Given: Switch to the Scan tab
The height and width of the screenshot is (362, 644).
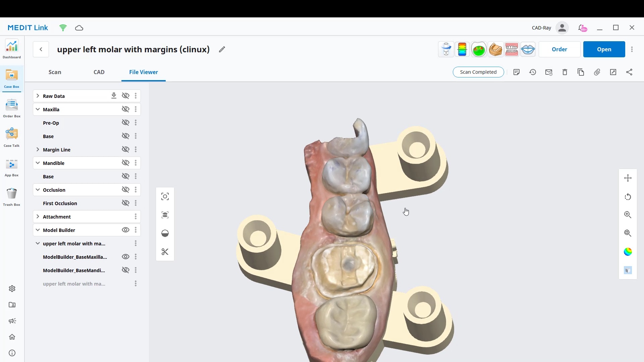Looking at the screenshot, I should click(x=55, y=72).
